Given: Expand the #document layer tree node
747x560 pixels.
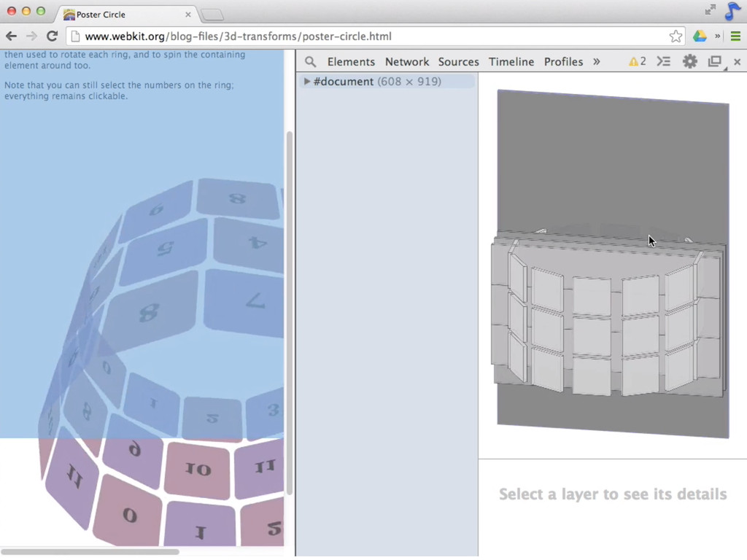Looking at the screenshot, I should tap(307, 82).
